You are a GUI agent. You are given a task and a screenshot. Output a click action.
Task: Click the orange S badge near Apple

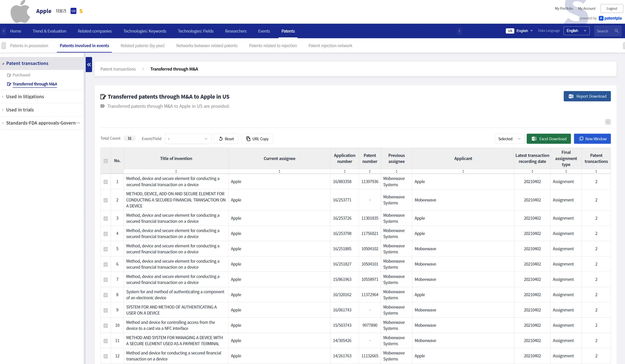81,11
